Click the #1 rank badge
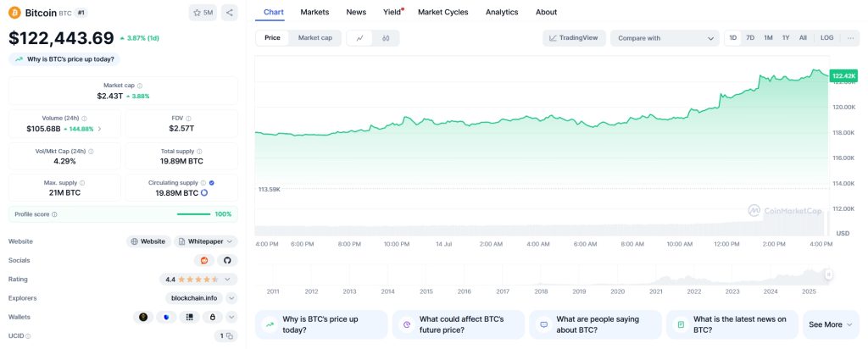 (81, 12)
